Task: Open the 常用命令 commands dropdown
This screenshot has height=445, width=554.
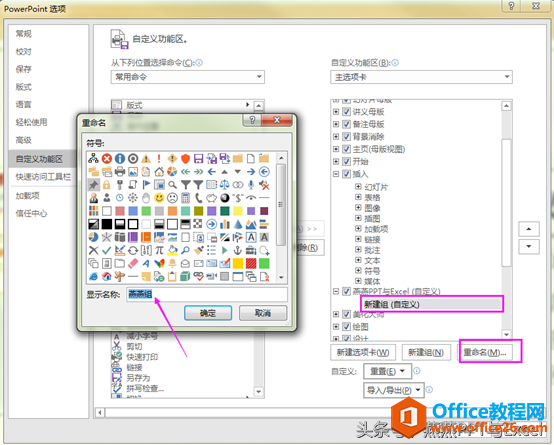Action: [188, 77]
